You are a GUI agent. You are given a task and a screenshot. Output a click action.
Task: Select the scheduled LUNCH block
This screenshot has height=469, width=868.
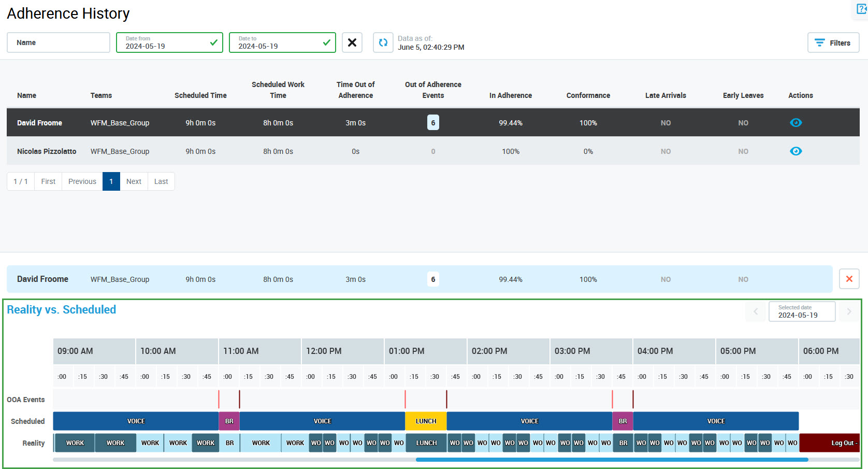coord(426,421)
